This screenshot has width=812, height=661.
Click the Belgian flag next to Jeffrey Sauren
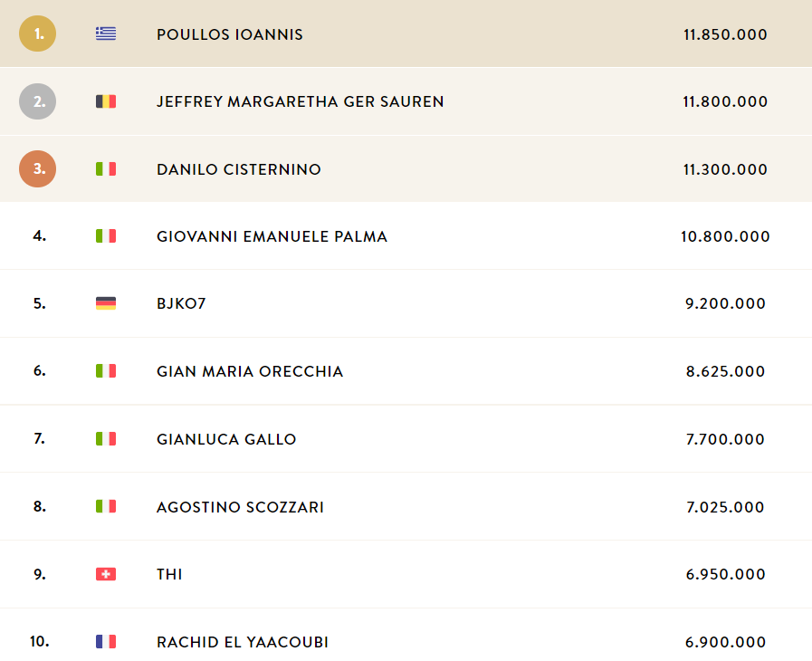(x=106, y=101)
